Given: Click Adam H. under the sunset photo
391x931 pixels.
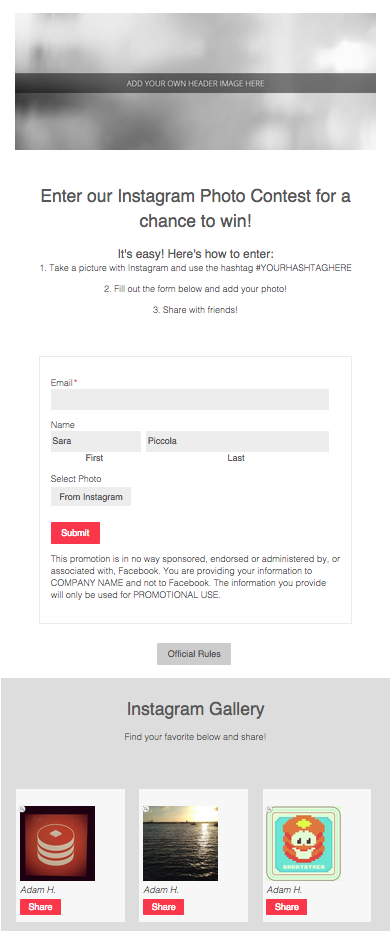Looking at the screenshot, I should [161, 889].
